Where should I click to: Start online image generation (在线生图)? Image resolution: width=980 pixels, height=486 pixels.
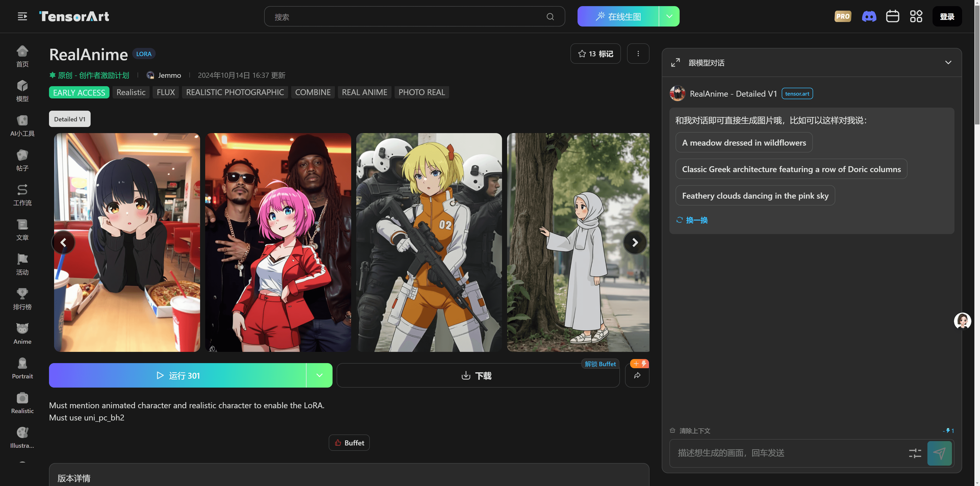point(618,16)
